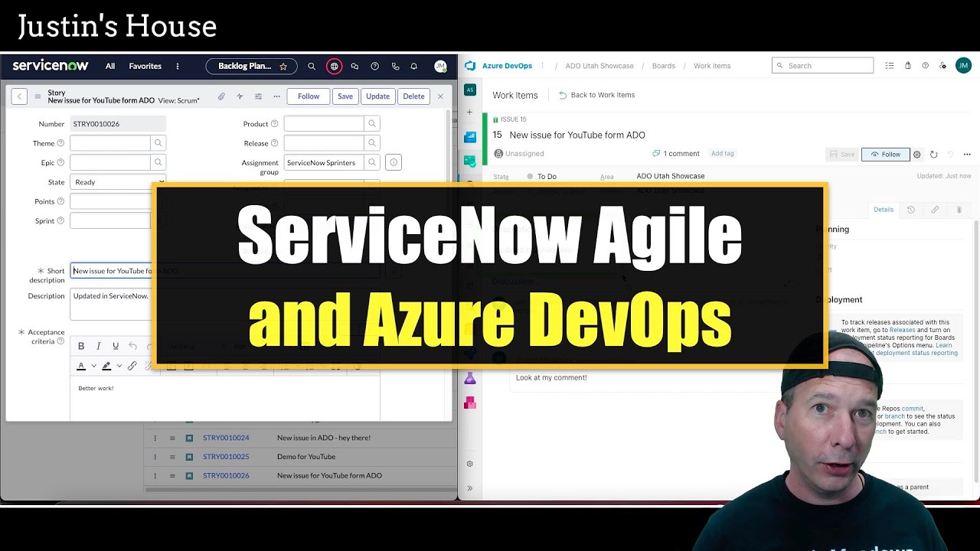The height and width of the screenshot is (551, 980).
Task: Open story link STRY0010025
Action: coord(226,457)
